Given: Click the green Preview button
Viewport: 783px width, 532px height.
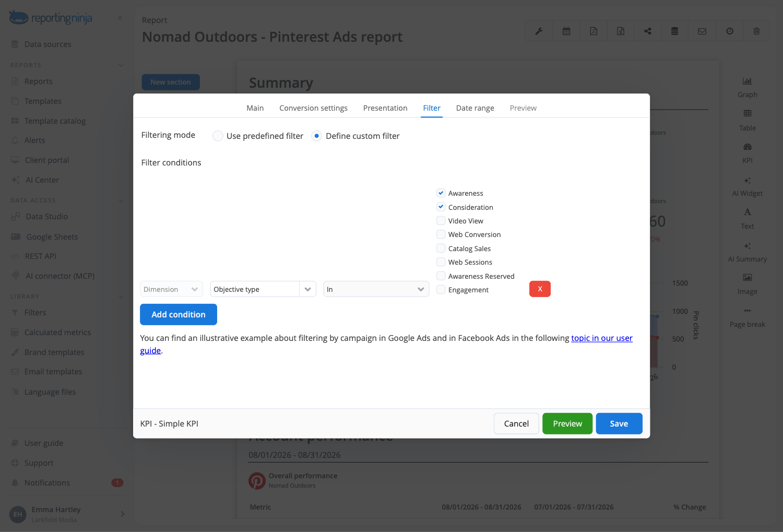Looking at the screenshot, I should (567, 423).
